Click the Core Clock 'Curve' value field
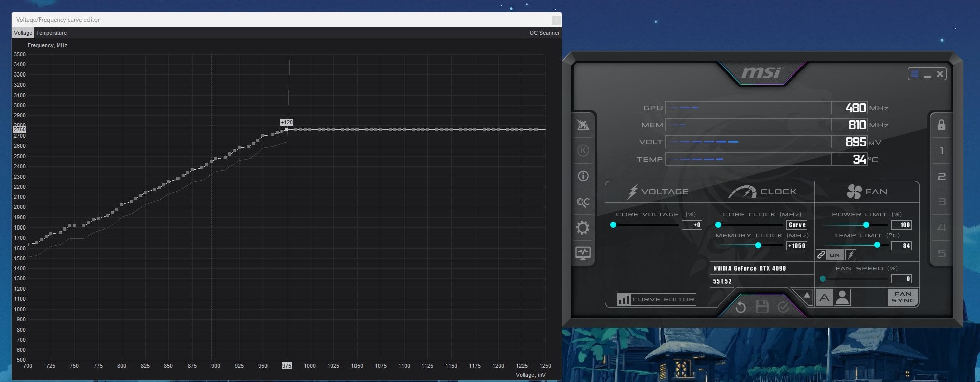This screenshot has width=980, height=382. click(x=797, y=225)
